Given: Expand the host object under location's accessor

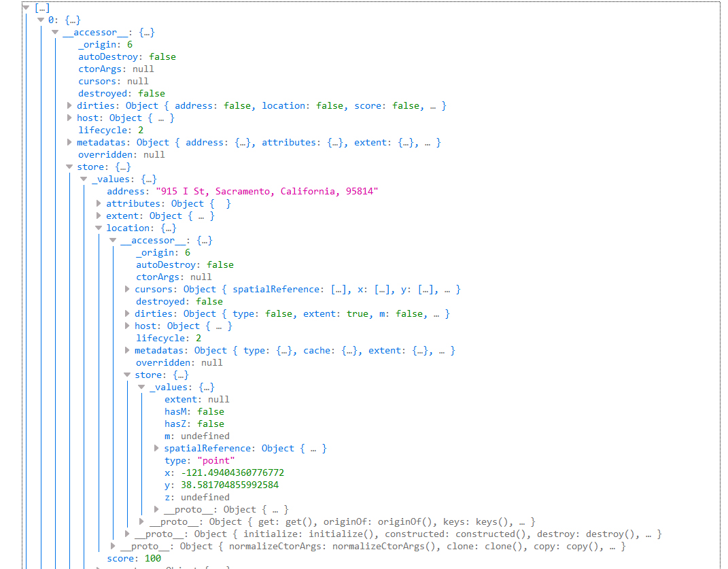Looking at the screenshot, I should (x=127, y=326).
